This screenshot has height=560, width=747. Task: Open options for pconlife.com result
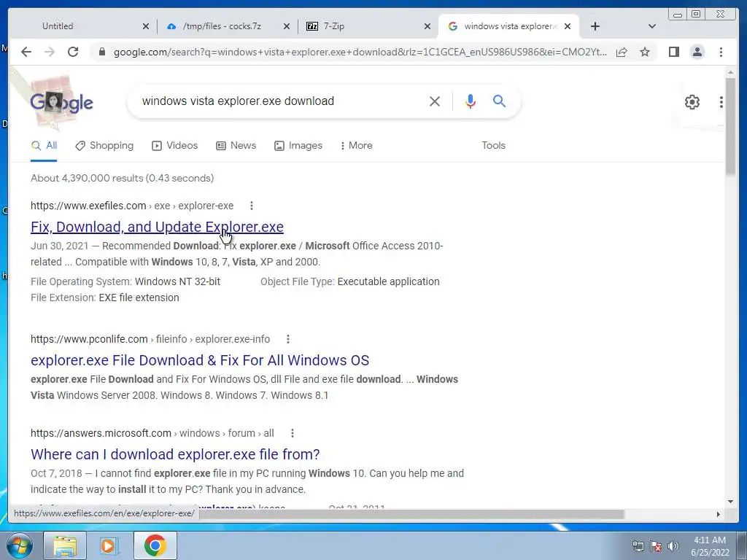[287, 339]
